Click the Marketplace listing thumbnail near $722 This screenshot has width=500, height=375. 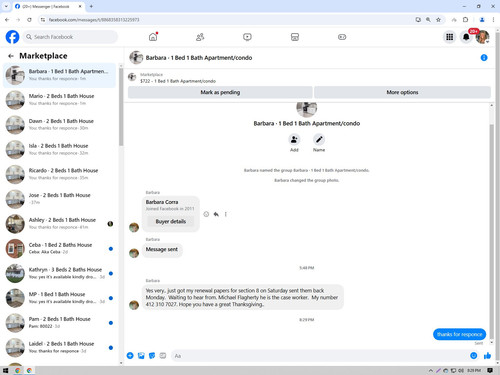click(132, 77)
